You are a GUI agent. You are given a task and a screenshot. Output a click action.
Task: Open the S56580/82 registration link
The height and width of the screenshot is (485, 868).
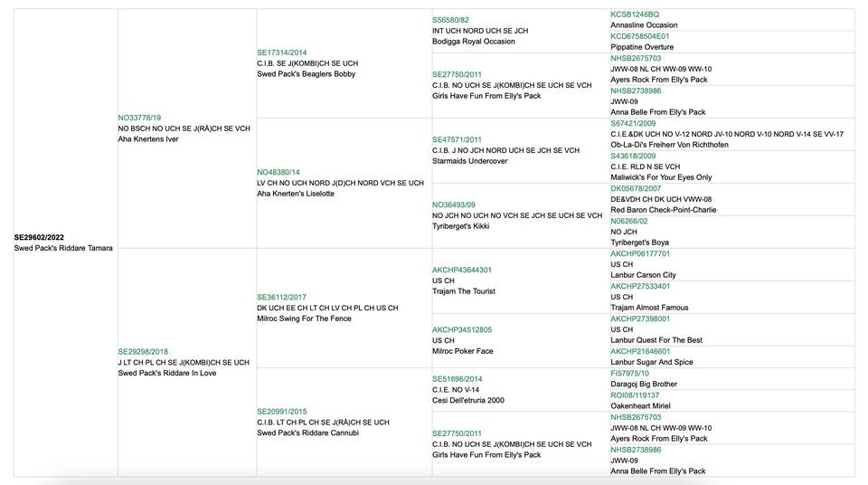(450, 20)
